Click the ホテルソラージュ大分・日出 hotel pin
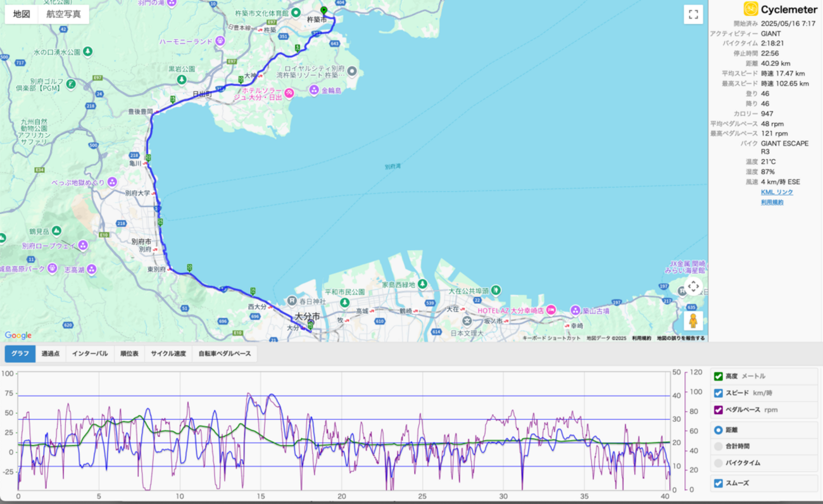823x504 pixels. (x=289, y=94)
